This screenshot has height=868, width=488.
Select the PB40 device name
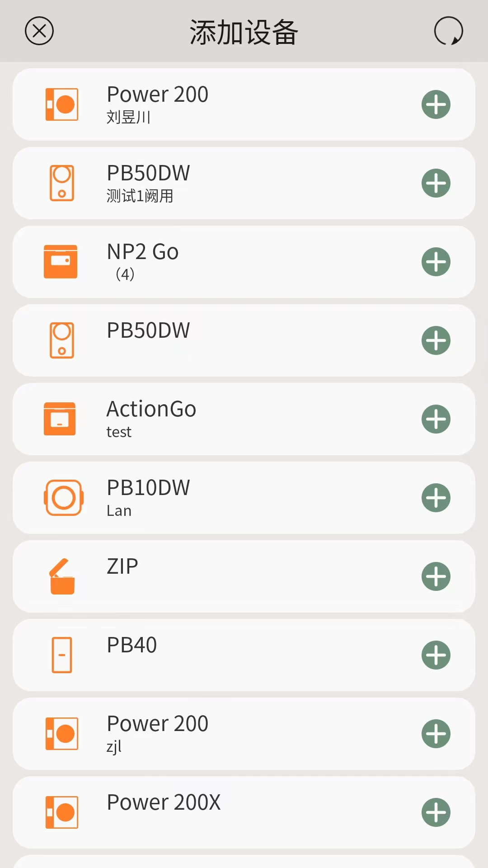point(131,645)
